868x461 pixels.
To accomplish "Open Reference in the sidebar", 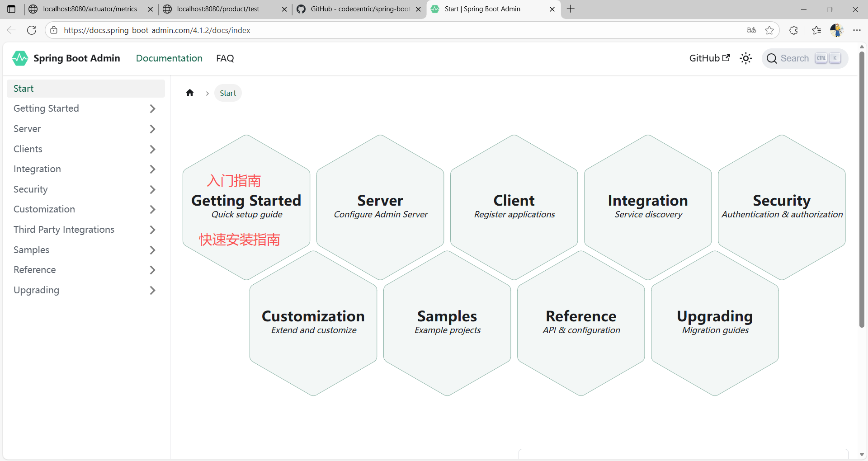I will coord(34,270).
